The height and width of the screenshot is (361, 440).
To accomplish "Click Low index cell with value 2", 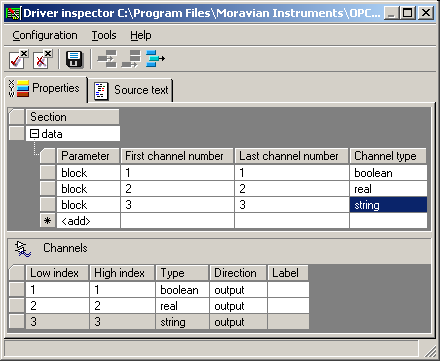I will pyautogui.click(x=57, y=306).
